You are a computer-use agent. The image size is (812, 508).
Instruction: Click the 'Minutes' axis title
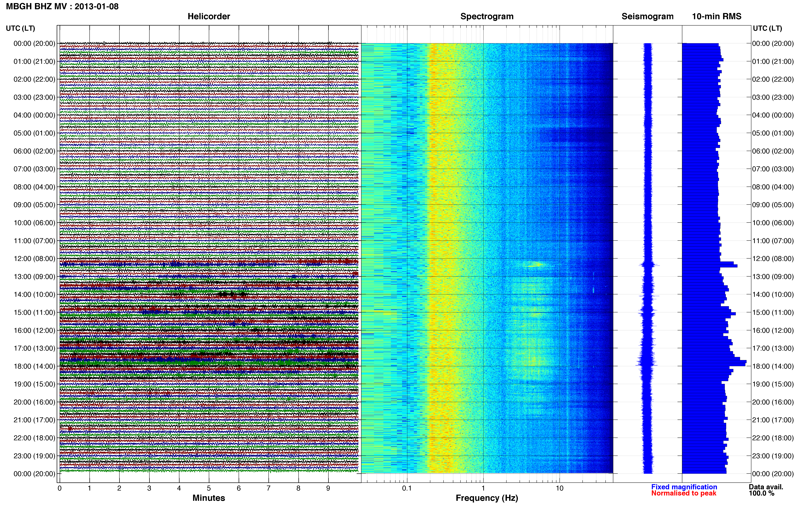pyautogui.click(x=209, y=498)
